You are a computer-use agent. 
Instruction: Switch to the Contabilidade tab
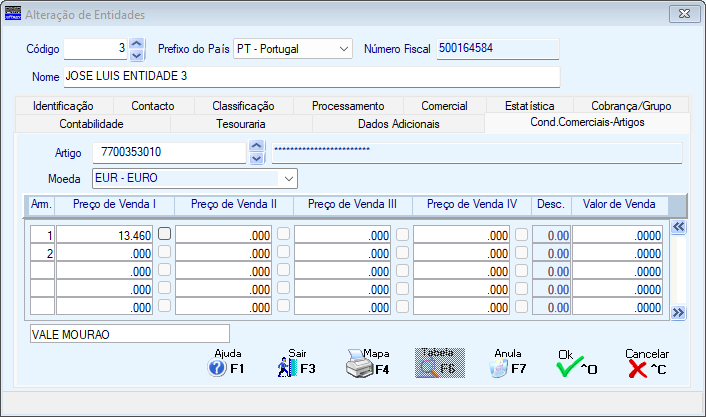click(x=91, y=124)
